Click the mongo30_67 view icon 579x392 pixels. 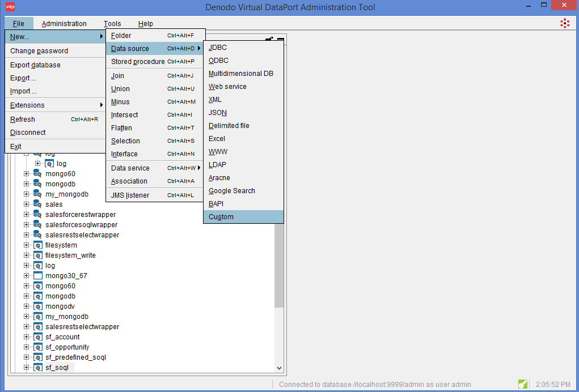(x=37, y=275)
